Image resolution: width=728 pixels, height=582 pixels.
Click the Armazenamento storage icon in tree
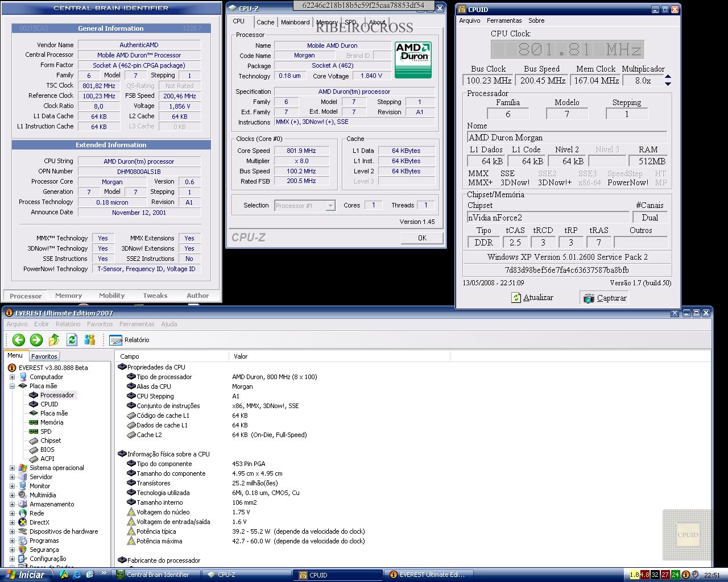23,504
